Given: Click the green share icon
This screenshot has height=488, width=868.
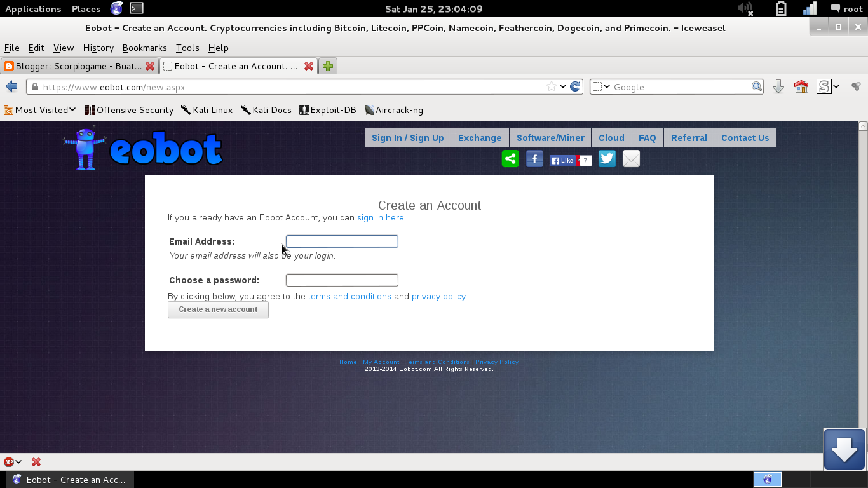Looking at the screenshot, I should tap(510, 159).
